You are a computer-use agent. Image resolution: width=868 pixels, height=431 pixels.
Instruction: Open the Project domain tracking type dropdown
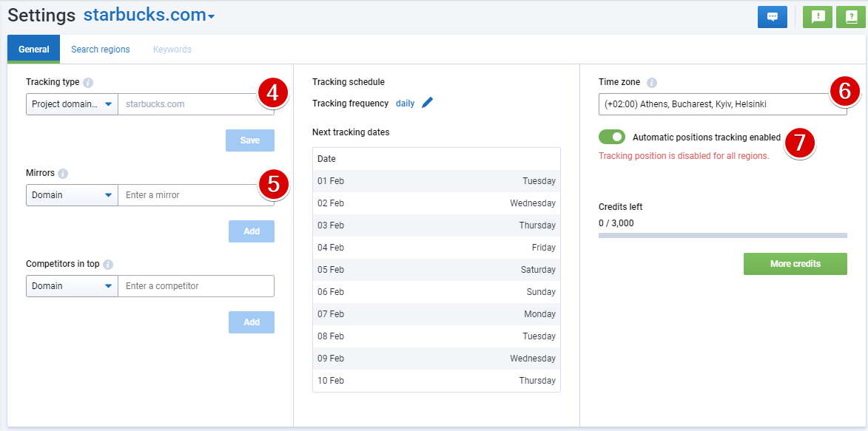click(72, 104)
